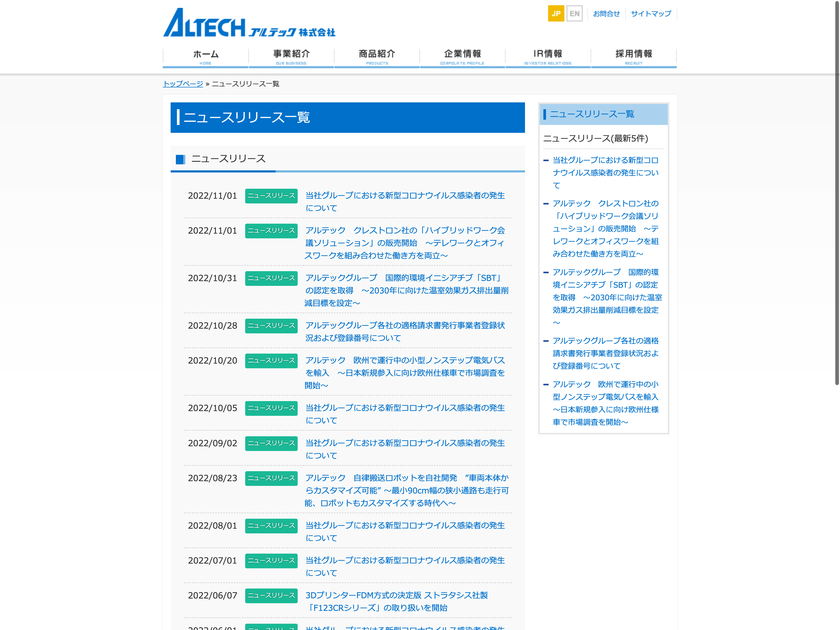This screenshot has height=630, width=840.
Task: Click green ニュースリリース tag dated 2022/10/31
Action: pos(271,278)
